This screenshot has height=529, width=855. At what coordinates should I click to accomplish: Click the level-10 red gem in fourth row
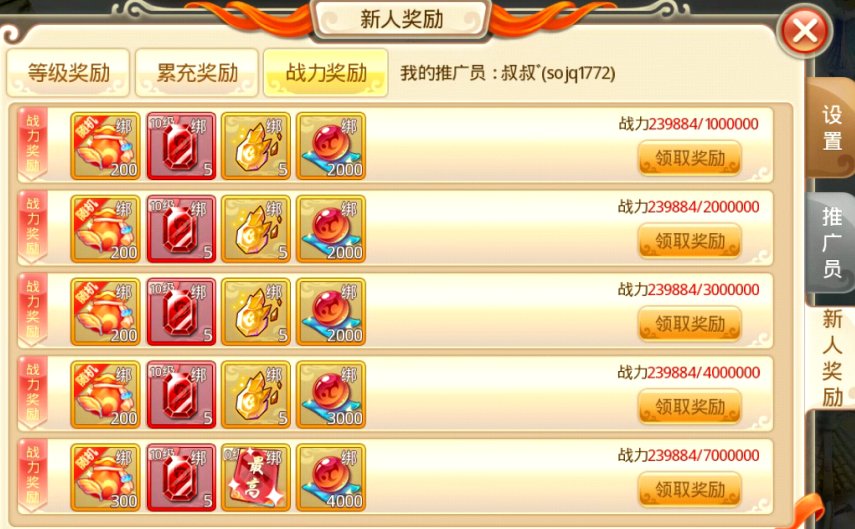pos(181,395)
